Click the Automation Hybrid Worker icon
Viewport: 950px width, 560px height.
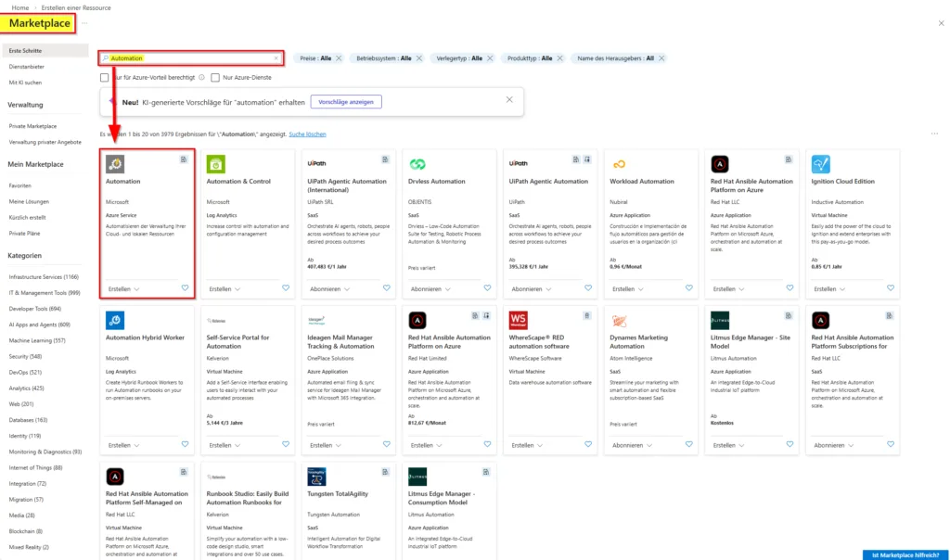pyautogui.click(x=116, y=321)
